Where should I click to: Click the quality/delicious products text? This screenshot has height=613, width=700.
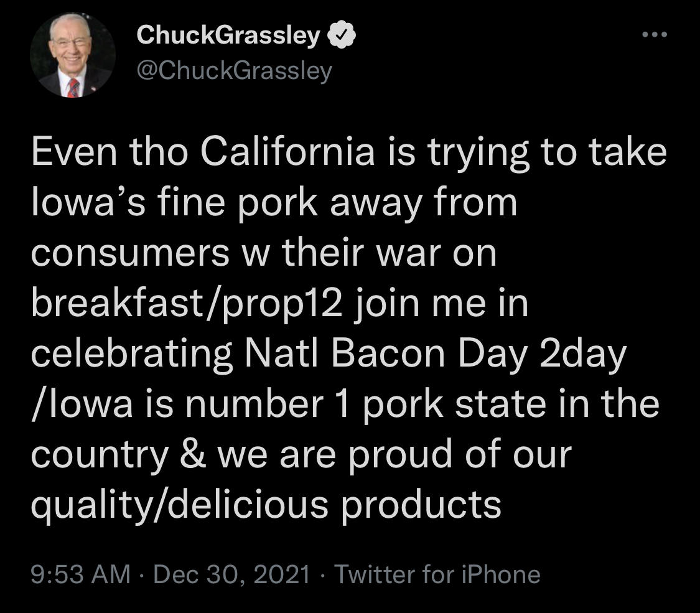[266, 504]
